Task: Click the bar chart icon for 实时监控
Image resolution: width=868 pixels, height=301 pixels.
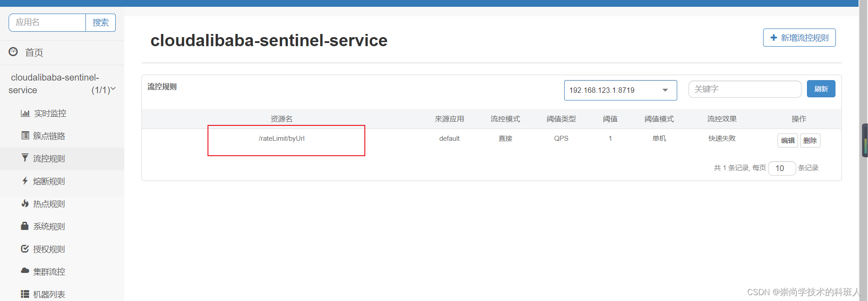Action: [25, 113]
